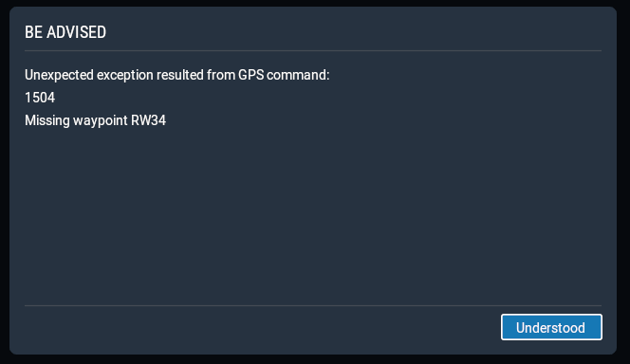Click the divider line above Understood button
The width and height of the screenshot is (630, 364).
[x=313, y=305]
